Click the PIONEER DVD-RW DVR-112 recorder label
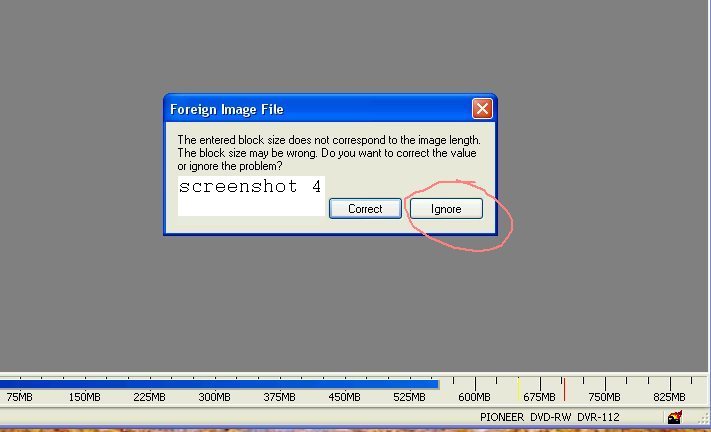This screenshot has height=432, width=711. 550,417
